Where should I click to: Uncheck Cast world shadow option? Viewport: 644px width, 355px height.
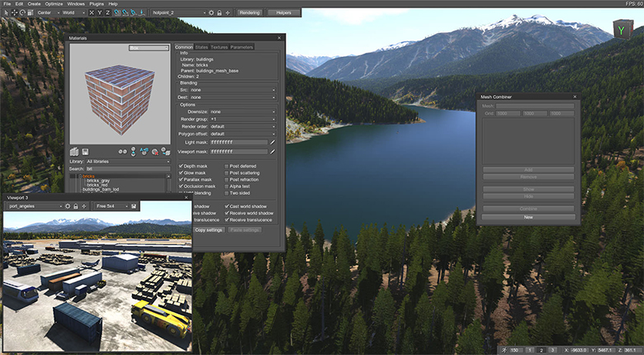coord(227,206)
